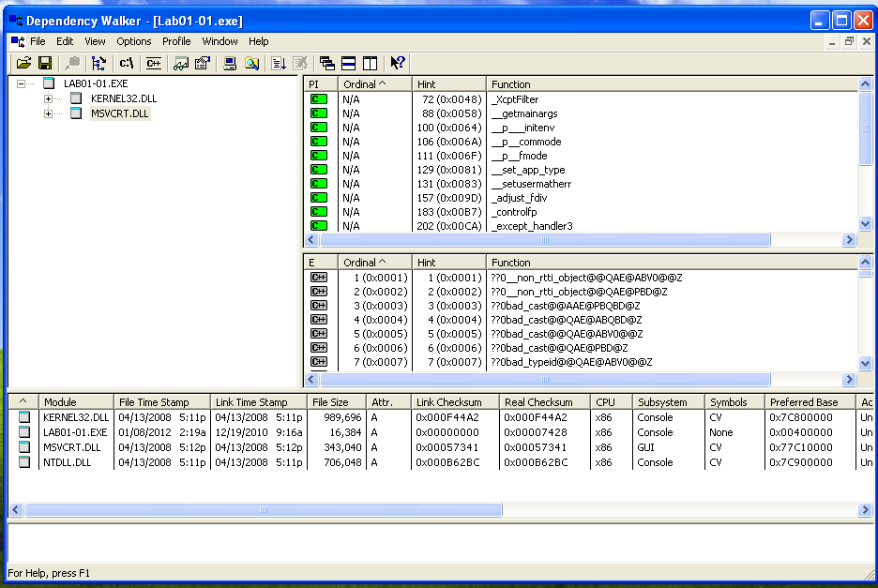
Task: Open the Help menu
Action: click(x=258, y=41)
